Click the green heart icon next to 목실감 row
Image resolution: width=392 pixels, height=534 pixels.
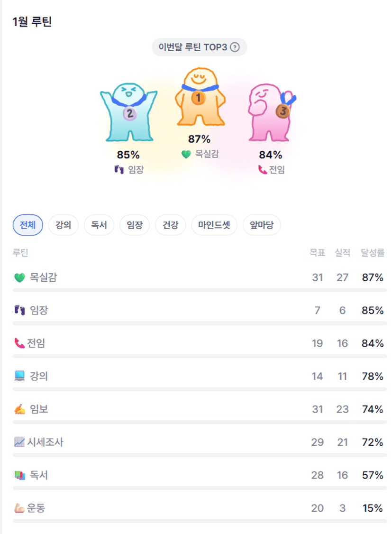[x=19, y=277]
